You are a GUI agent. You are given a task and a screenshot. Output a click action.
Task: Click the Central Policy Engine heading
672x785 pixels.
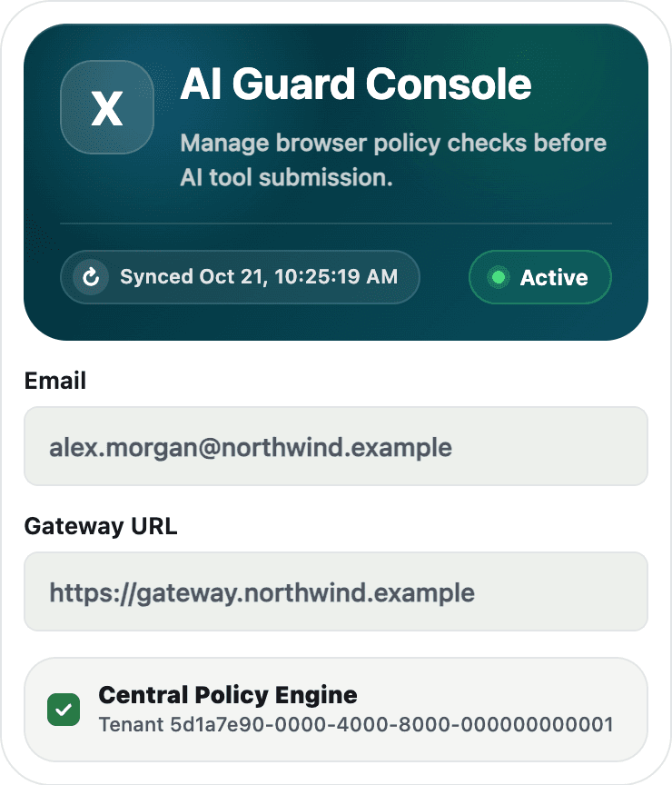228,695
